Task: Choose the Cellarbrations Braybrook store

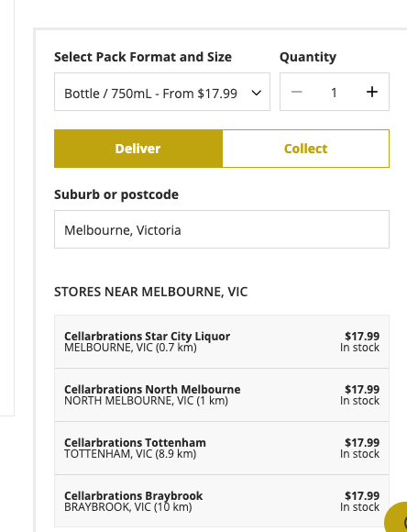Action: (222, 501)
